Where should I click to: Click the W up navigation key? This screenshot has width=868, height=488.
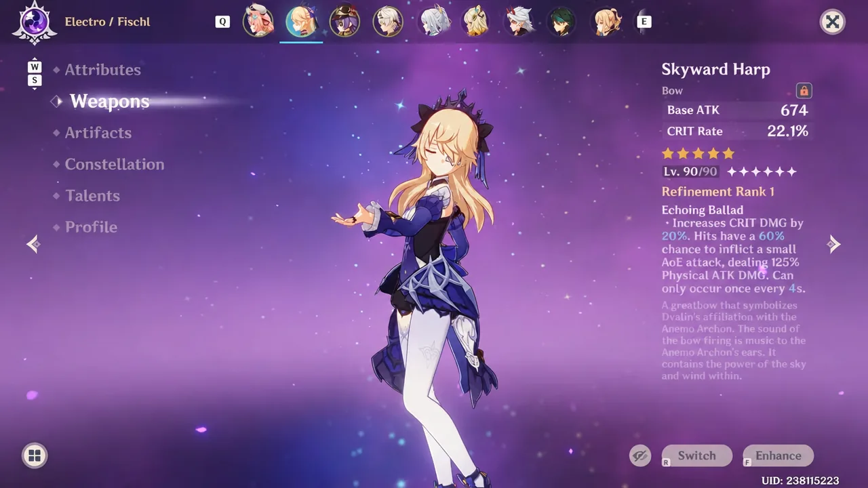coord(35,67)
